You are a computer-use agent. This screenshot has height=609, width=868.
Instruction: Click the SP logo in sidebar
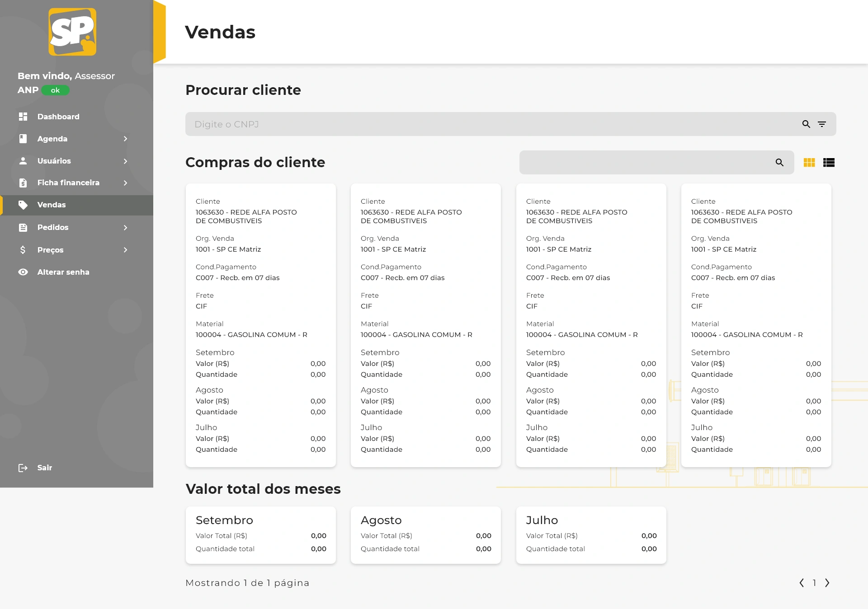pyautogui.click(x=72, y=32)
